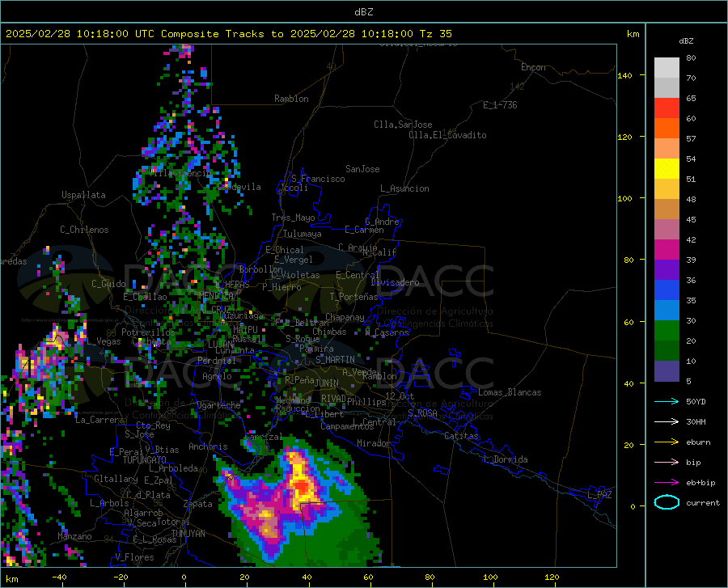Click the 'current' legend label
The image size is (728, 588).
point(703,502)
